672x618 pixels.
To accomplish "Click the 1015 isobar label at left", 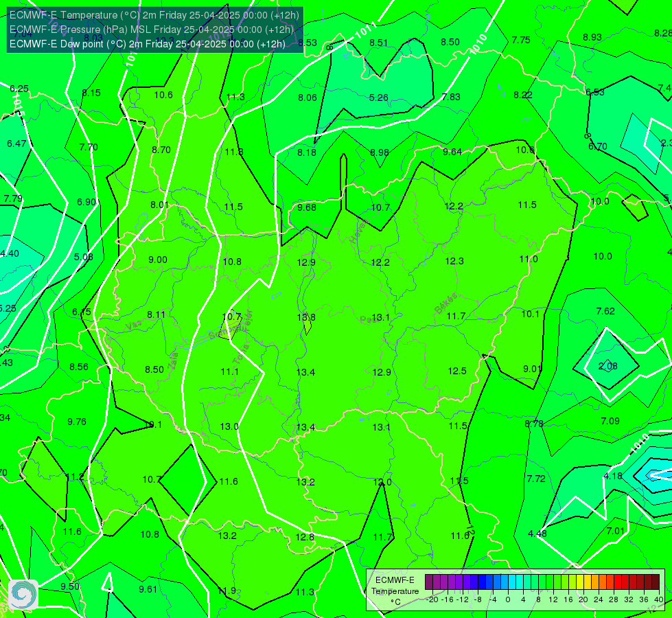I will (x=19, y=105).
